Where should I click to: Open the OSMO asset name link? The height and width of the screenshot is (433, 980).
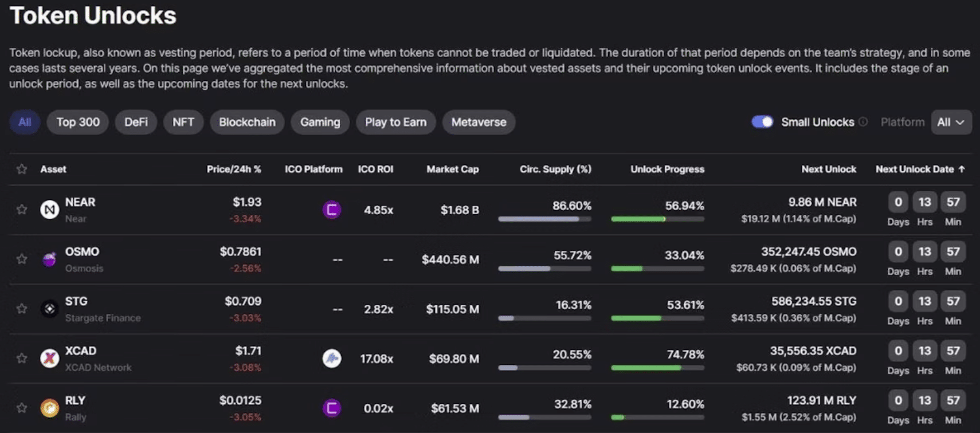[82, 251]
